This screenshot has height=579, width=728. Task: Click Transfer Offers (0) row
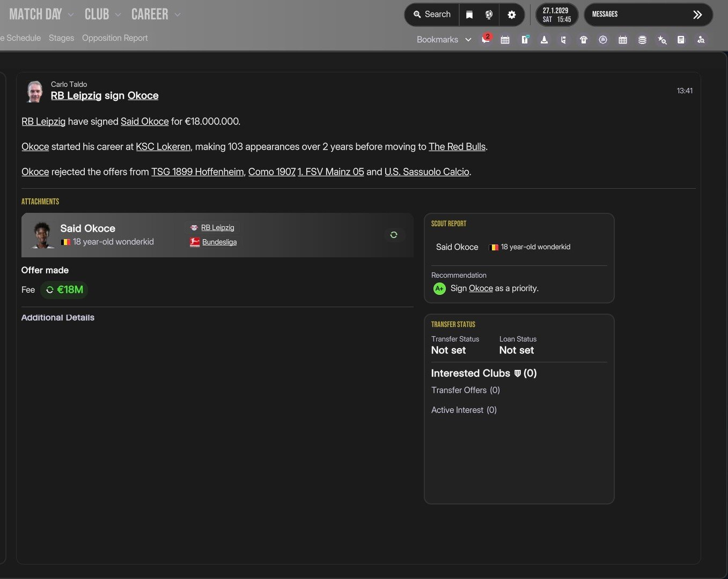(x=466, y=390)
